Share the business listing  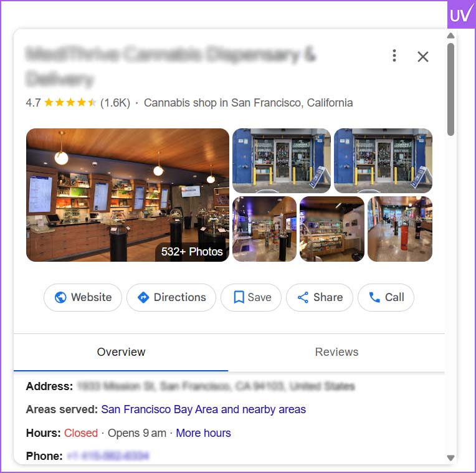(320, 297)
